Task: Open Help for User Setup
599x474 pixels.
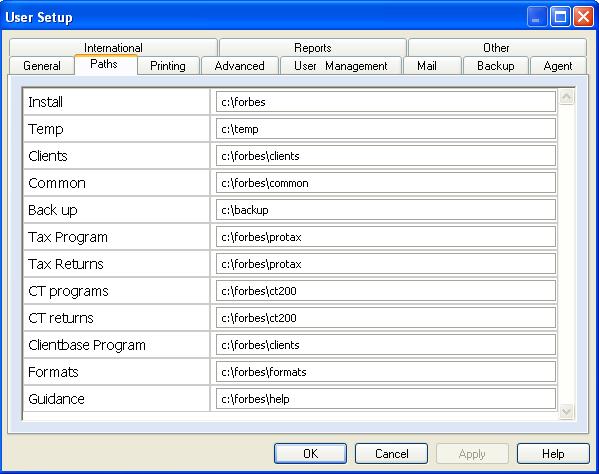Action: [553, 453]
